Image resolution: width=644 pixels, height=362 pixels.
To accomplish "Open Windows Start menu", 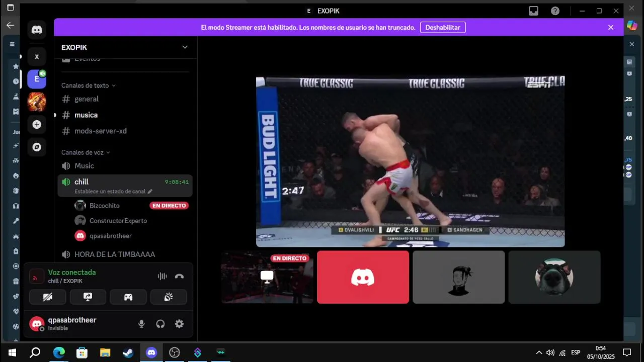I will [x=12, y=352].
